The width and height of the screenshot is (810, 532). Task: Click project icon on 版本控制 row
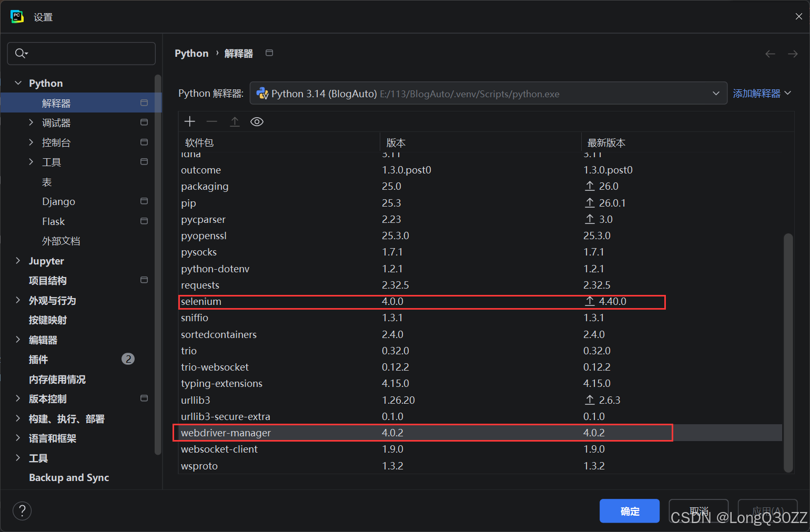point(144,398)
